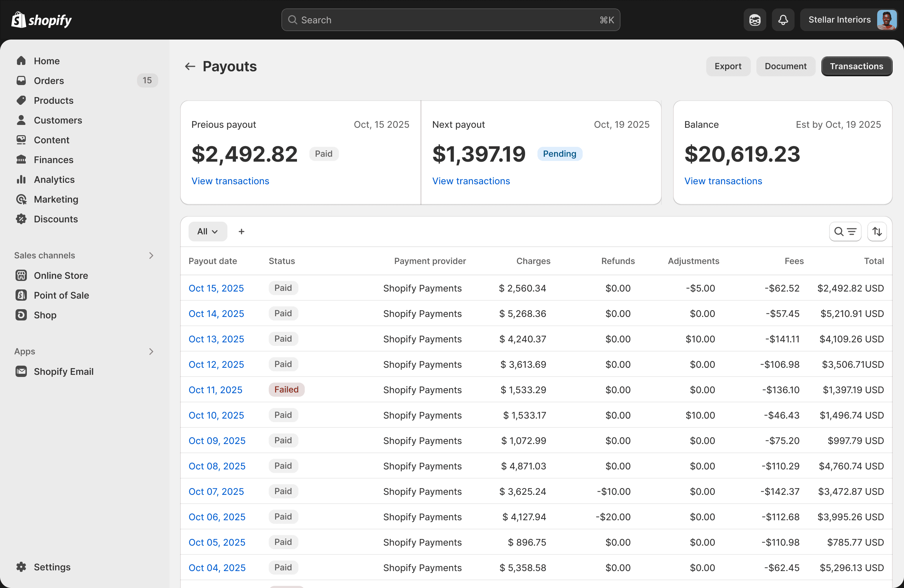
Task: Select Home in the sidebar
Action: 46,61
